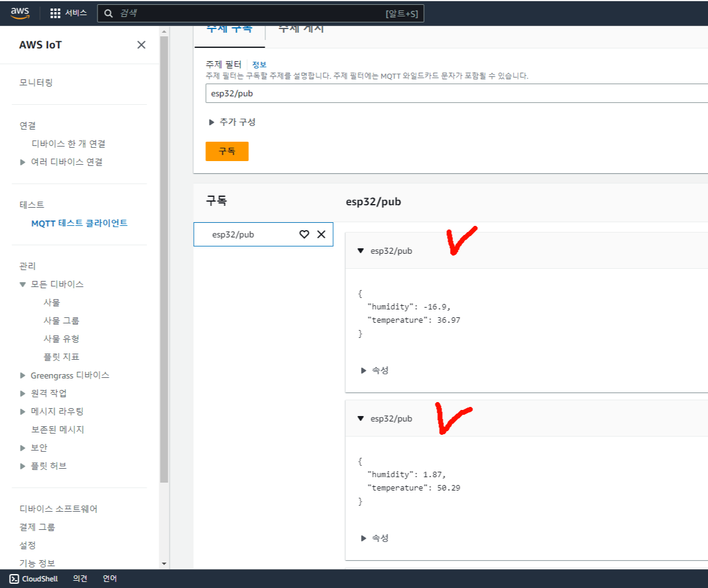Open 기능 정보 in sidebar
The image size is (708, 588).
(37, 563)
